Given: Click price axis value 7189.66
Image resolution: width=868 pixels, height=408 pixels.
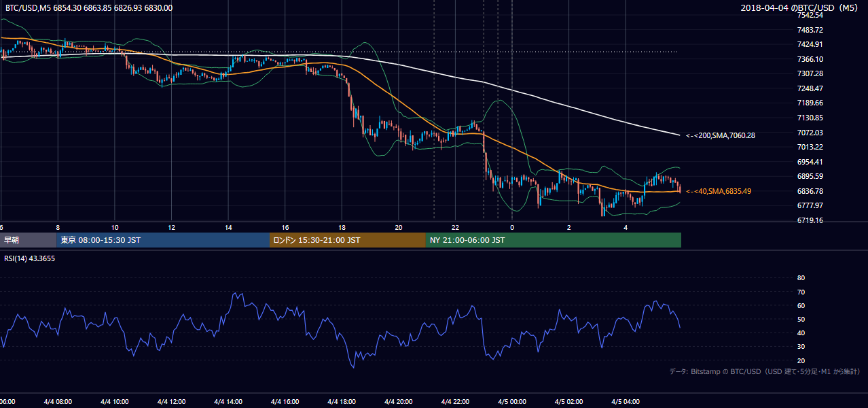Looking at the screenshot, I should (810, 103).
